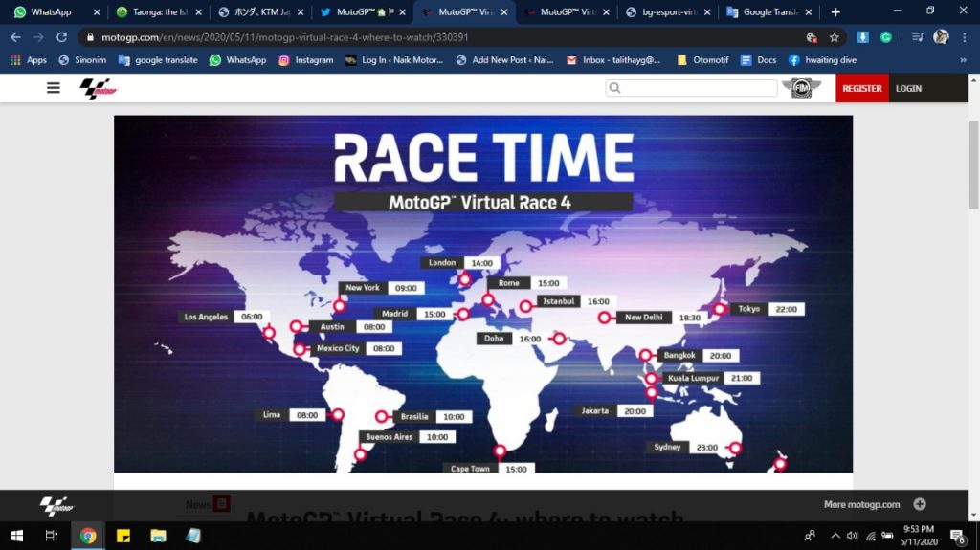This screenshot has height=550, width=980.
Task: Show hidden bookmarks with the overflow chevron
Action: pos(962,59)
